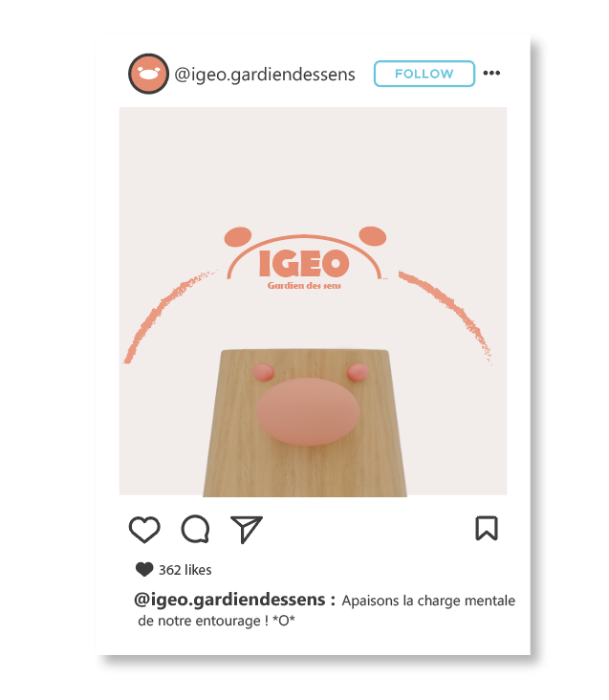Open @igeo.gardiendessens profile from the header

[x=265, y=75]
